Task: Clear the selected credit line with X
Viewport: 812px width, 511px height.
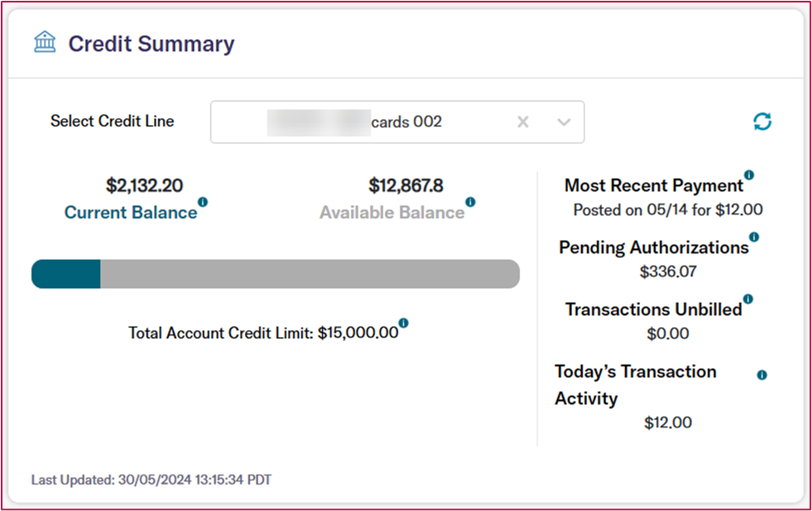Action: pos(522,122)
